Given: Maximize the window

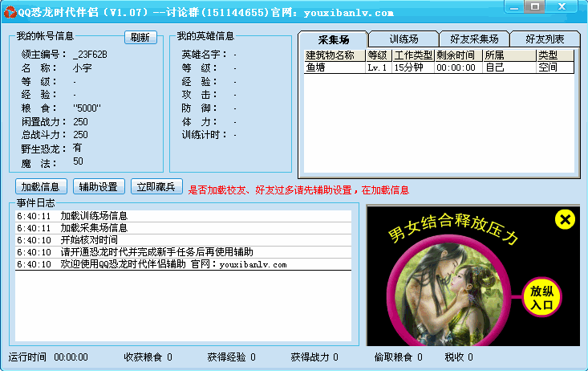Looking at the screenshot, I should coord(535,6).
